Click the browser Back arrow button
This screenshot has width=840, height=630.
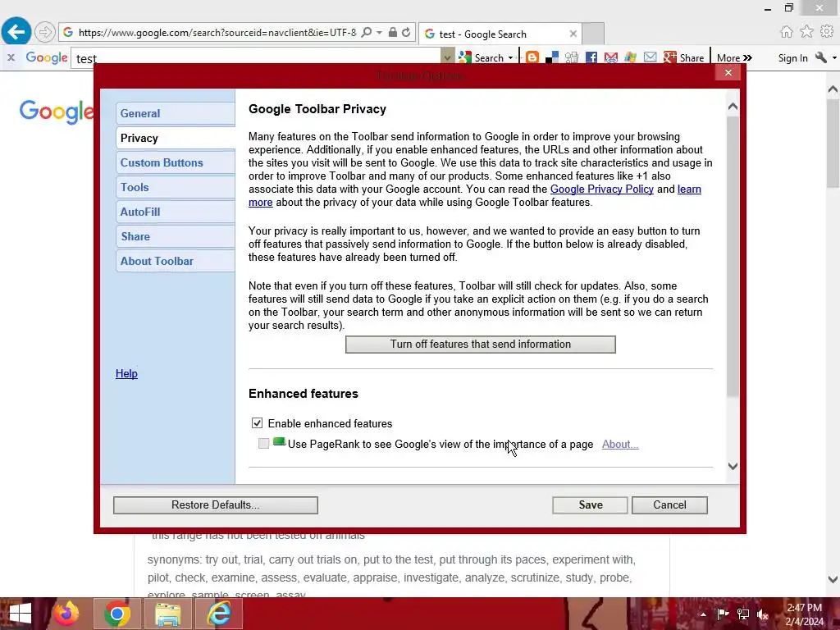[16, 32]
